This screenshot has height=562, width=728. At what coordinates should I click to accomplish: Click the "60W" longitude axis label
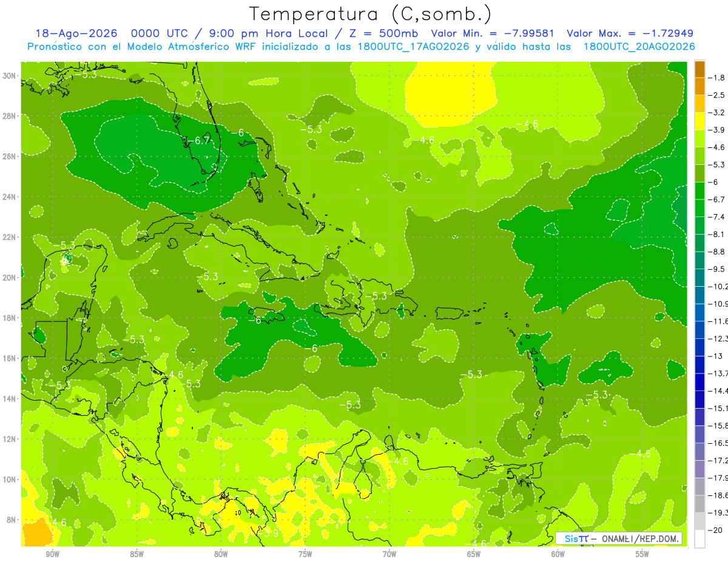[x=558, y=554]
